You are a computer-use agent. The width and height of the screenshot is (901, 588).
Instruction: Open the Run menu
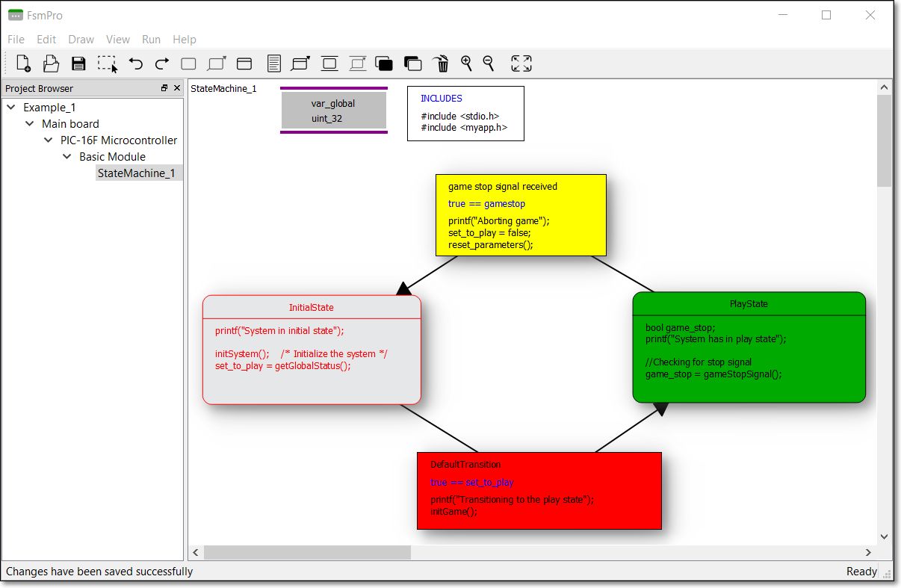click(151, 40)
